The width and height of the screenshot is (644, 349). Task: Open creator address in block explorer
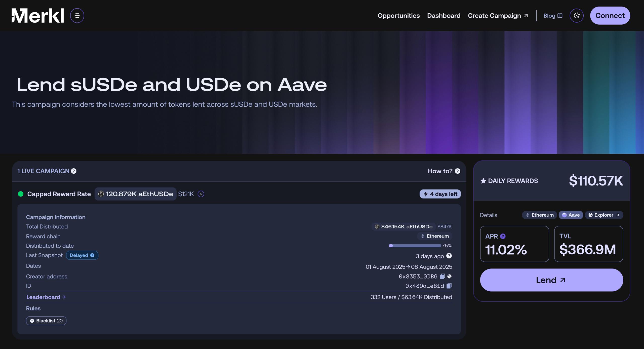point(450,276)
